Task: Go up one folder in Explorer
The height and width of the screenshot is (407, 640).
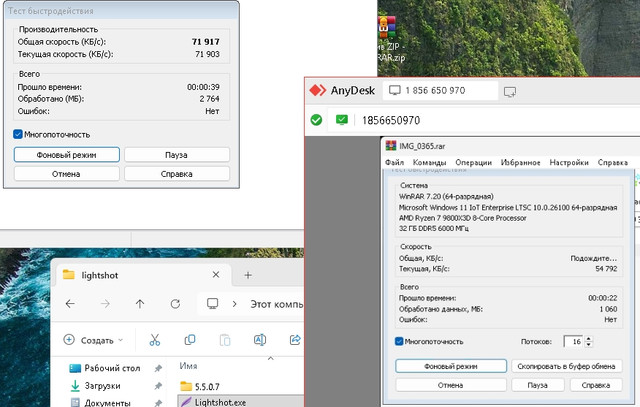Action: coord(140,304)
